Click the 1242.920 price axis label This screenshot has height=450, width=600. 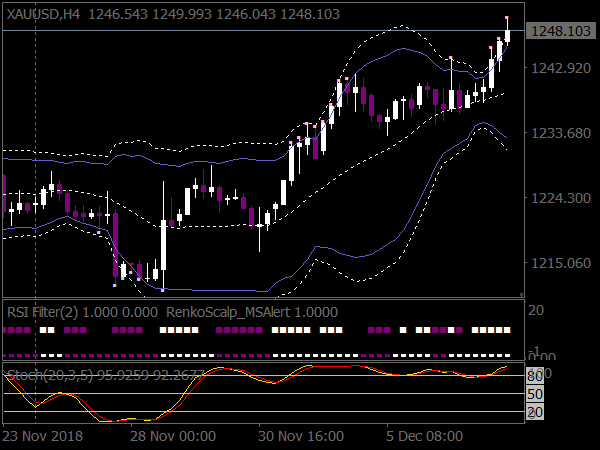tap(561, 68)
